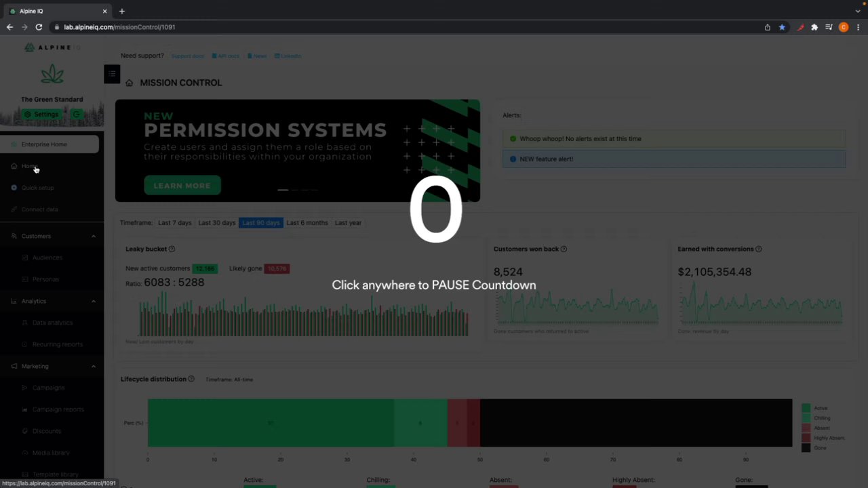Screen dimensions: 868x488
Task: Collapse the Analytics section chevron
Action: (x=94, y=301)
